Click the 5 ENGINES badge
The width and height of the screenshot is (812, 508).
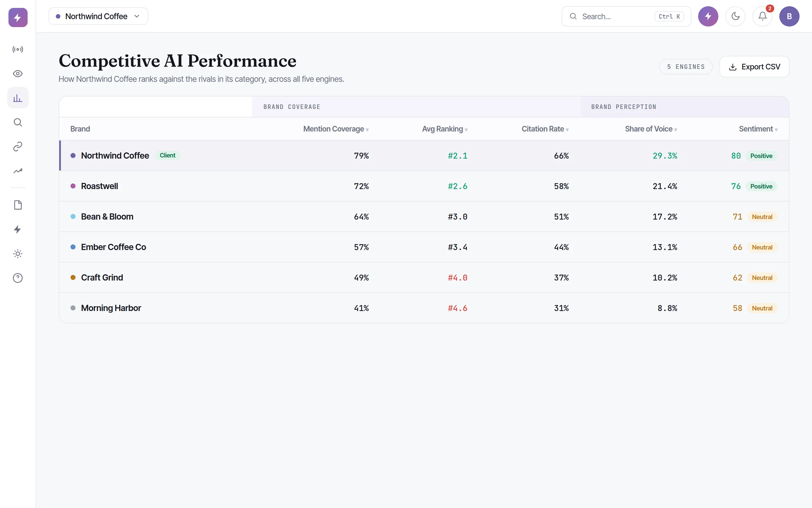coord(686,67)
